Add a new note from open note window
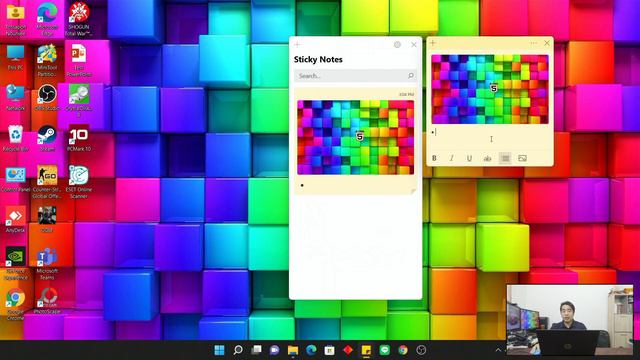This screenshot has width=640, height=360. click(x=433, y=43)
